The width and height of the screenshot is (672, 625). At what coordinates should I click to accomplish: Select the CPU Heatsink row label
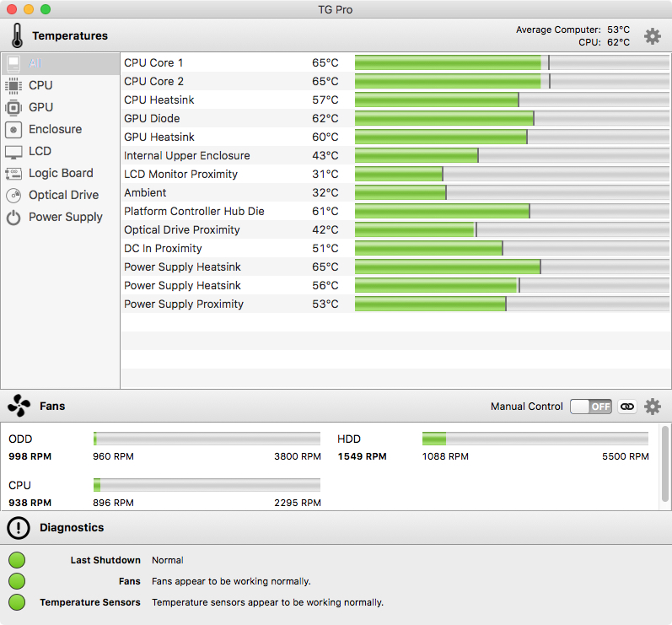[159, 100]
